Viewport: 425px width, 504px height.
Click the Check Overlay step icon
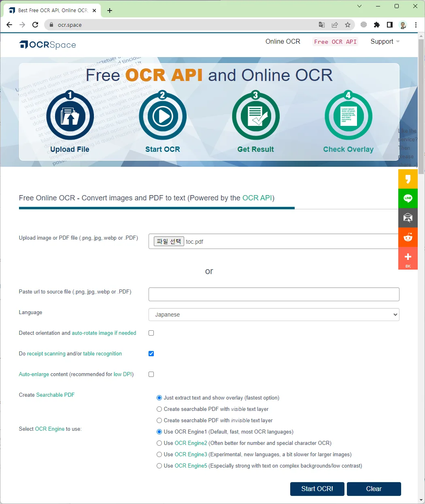point(348,116)
